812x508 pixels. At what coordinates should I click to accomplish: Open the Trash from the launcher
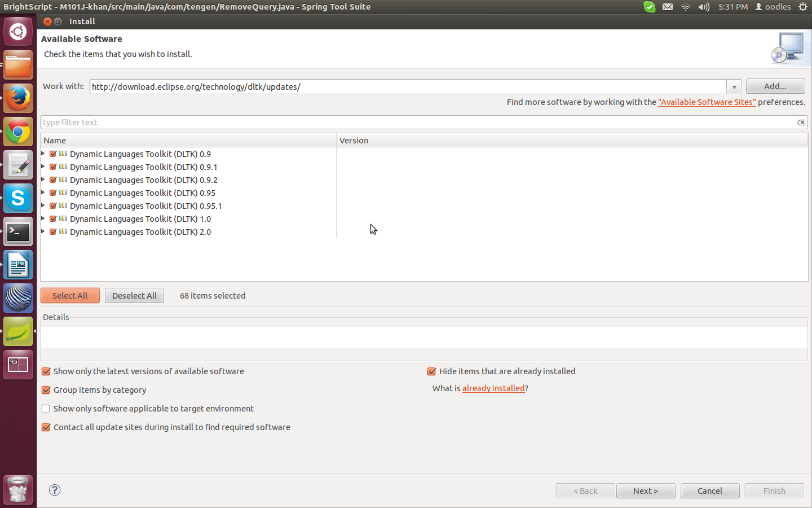pyautogui.click(x=18, y=489)
